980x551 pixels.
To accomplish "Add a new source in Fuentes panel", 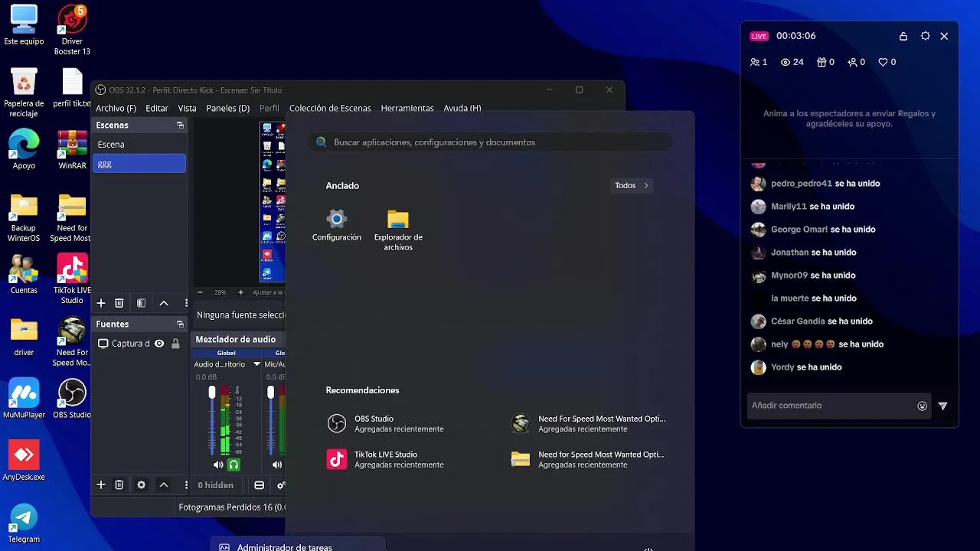I will tap(100, 484).
